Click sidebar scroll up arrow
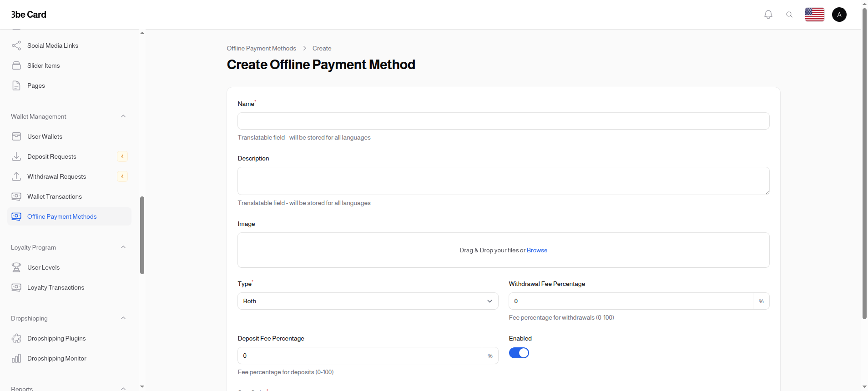Screen dimensions: 868x391 tap(142, 33)
